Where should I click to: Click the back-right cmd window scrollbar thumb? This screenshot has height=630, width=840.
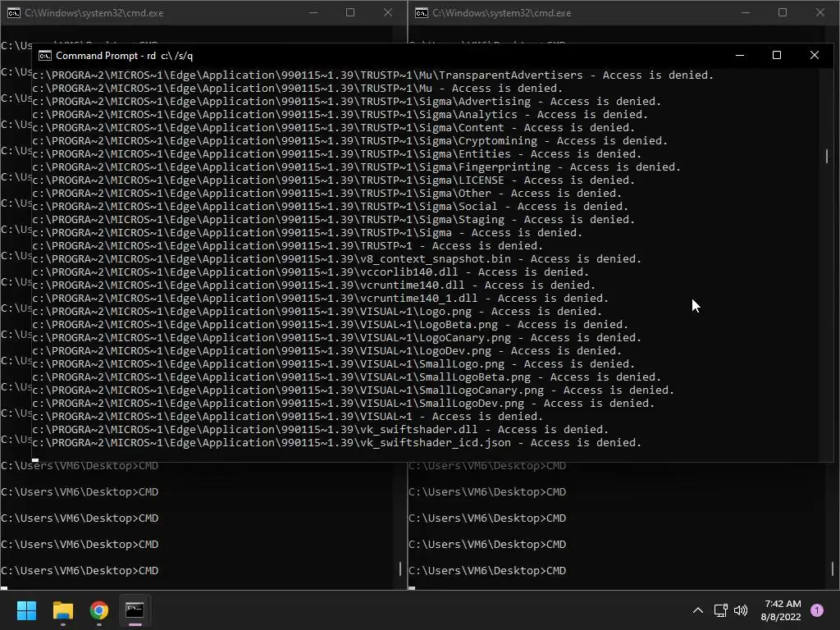coord(832,568)
